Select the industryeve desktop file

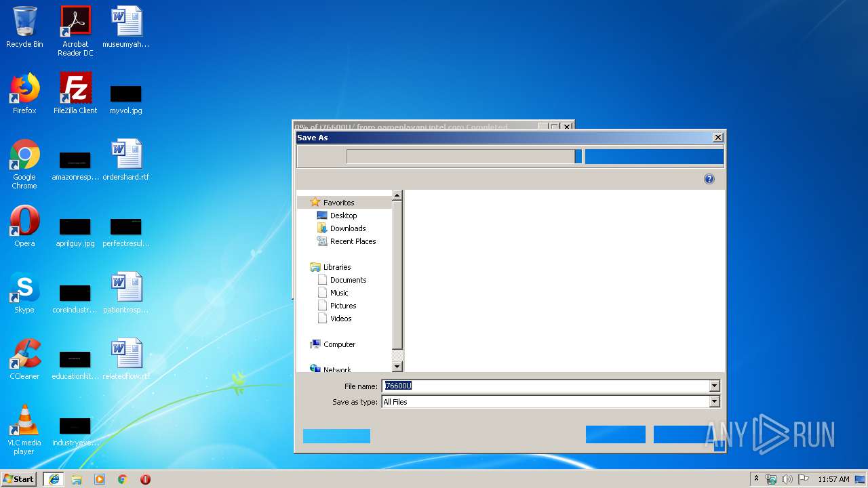point(75,432)
